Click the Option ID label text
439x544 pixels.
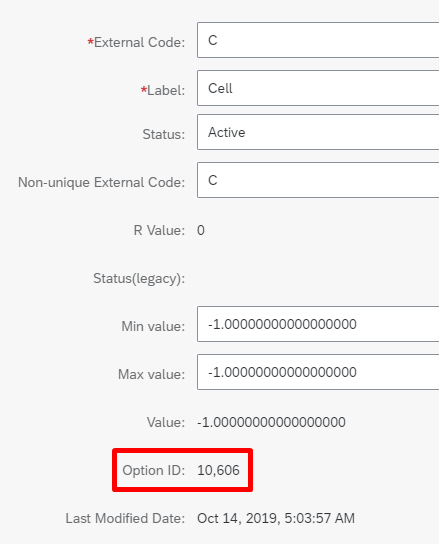(x=154, y=470)
